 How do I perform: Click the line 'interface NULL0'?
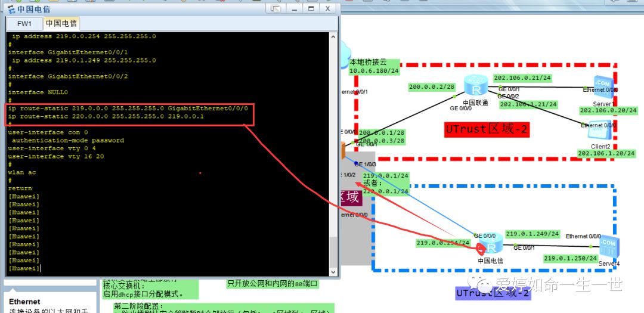(x=38, y=92)
